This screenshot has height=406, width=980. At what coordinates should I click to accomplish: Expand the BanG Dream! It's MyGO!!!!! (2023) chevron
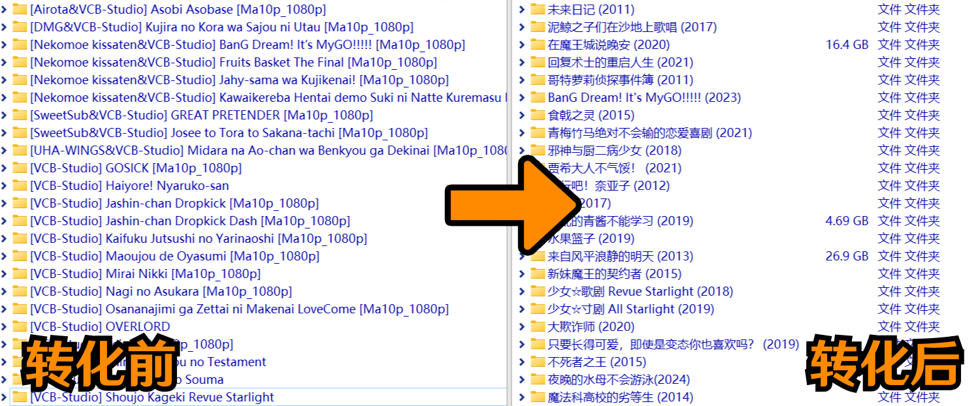coord(522,98)
